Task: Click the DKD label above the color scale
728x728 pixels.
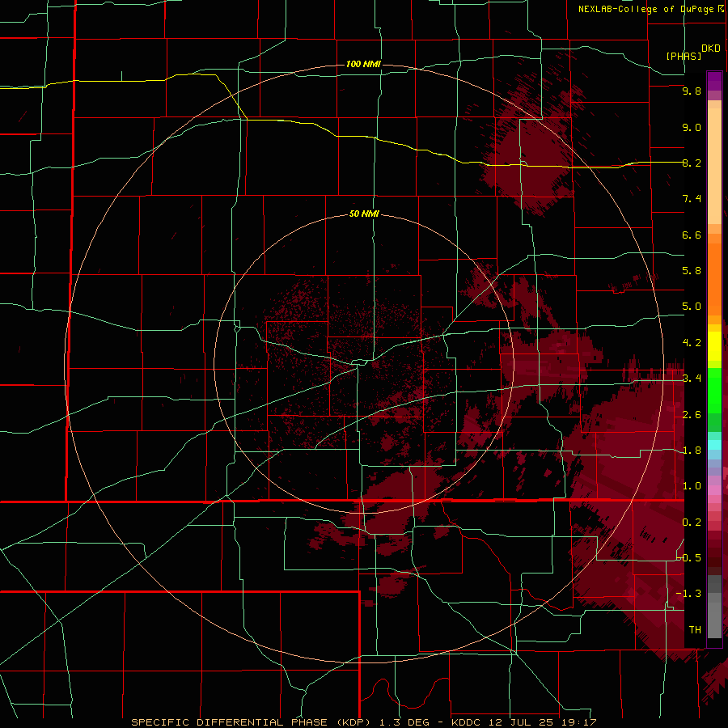Action: [711, 49]
